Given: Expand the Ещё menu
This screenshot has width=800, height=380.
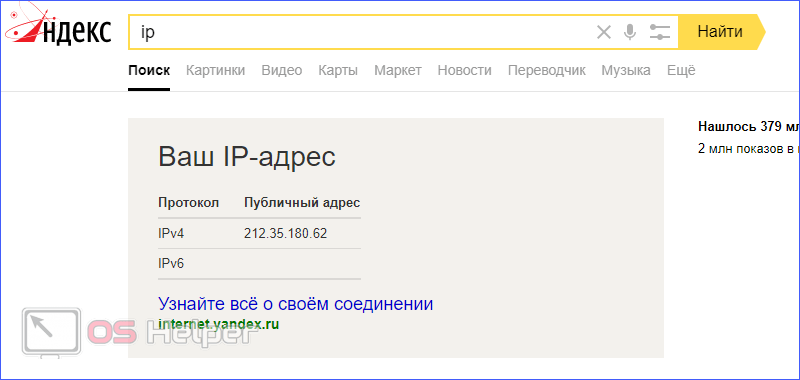Looking at the screenshot, I should click(x=681, y=70).
